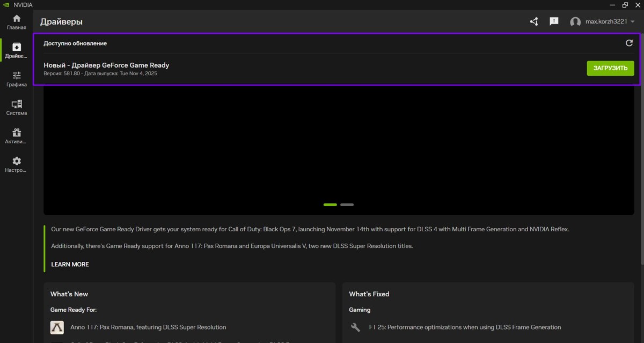
Task: Click the NVIDIA logo in the title bar
Action: point(6,4)
